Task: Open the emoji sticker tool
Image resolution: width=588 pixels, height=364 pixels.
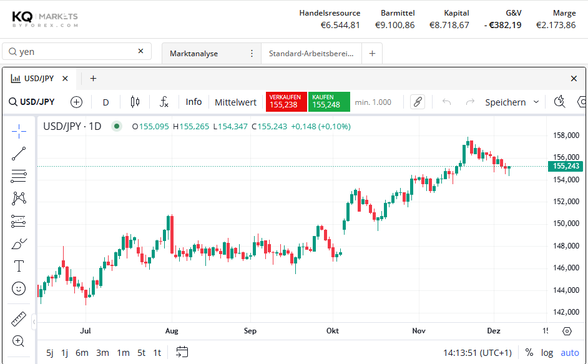Action: click(x=19, y=288)
